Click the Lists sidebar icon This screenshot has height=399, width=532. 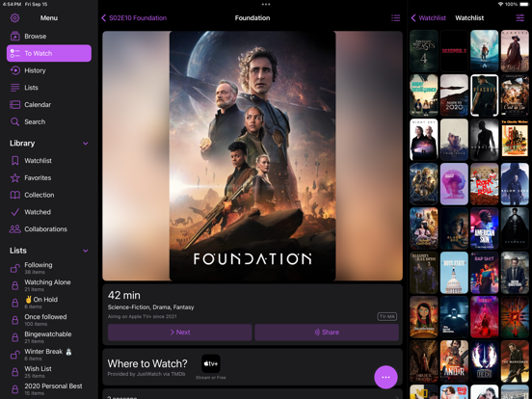(14, 88)
